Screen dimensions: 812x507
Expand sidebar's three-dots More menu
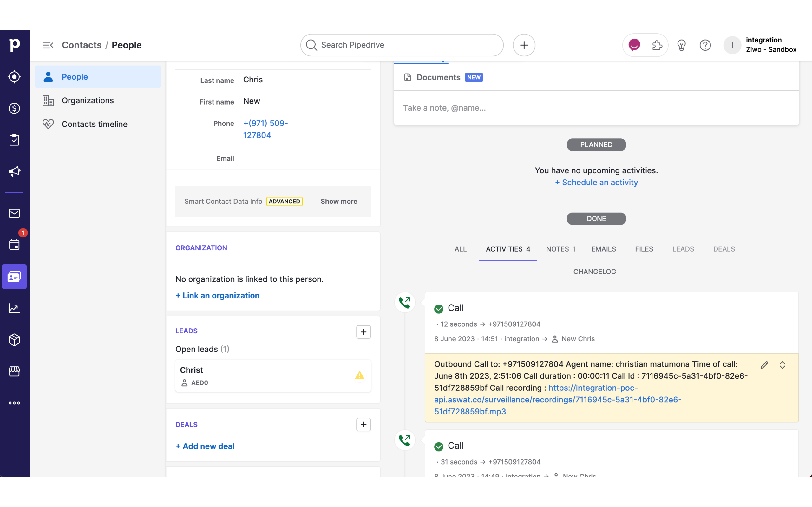14,403
